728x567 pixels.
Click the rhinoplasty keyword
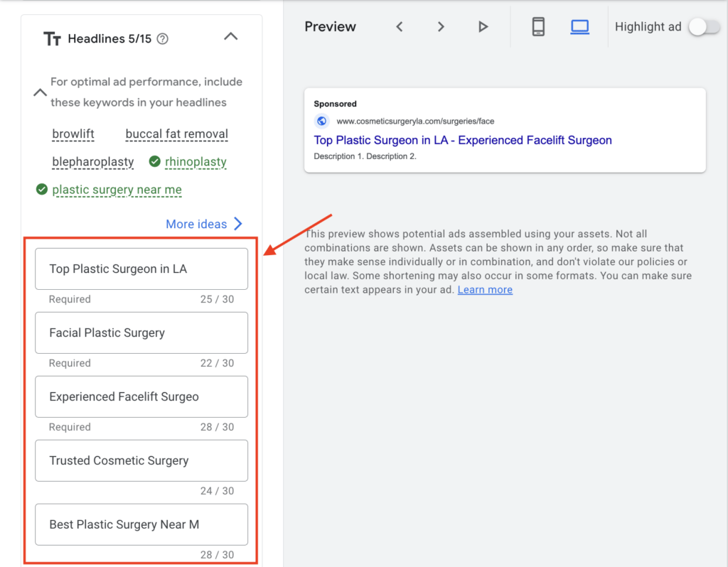click(196, 162)
